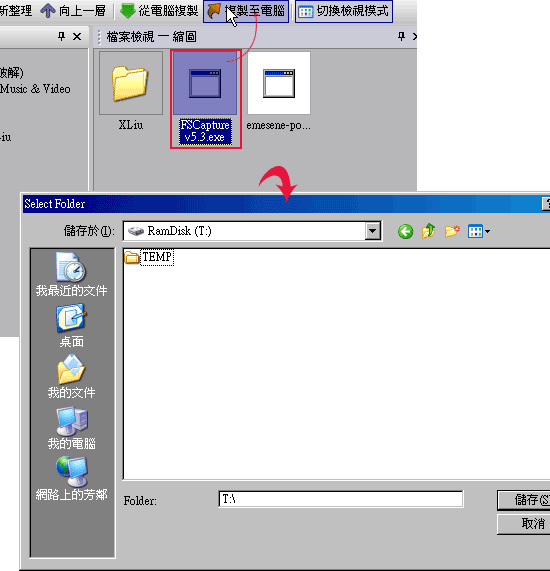Click the Folder path input field
Image resolution: width=550 pixels, height=571 pixels.
point(341,499)
